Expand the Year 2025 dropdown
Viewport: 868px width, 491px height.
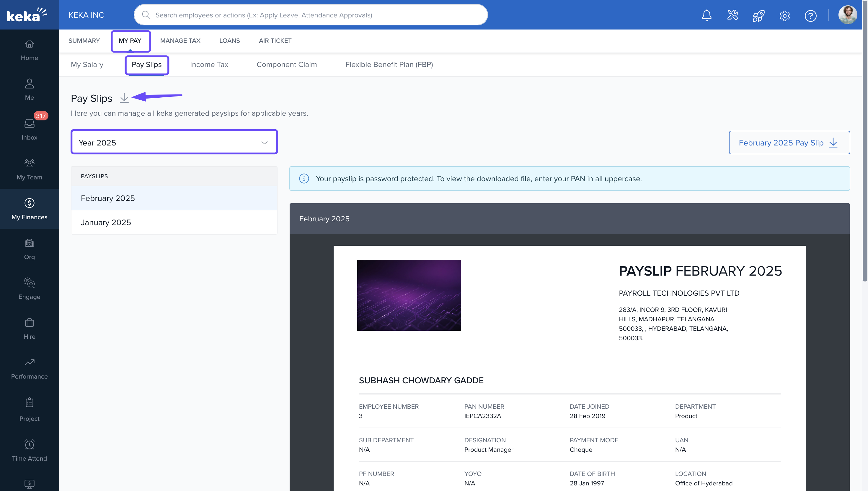pos(174,142)
